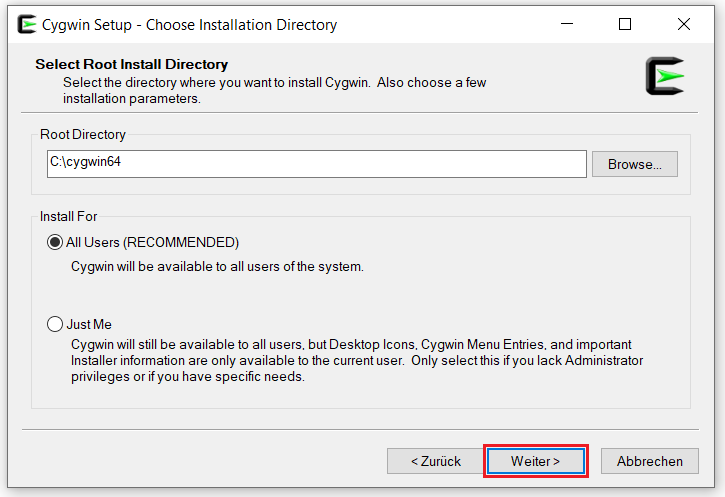The height and width of the screenshot is (497, 725).
Task: Click the Just Me description paragraph
Action: click(x=357, y=360)
